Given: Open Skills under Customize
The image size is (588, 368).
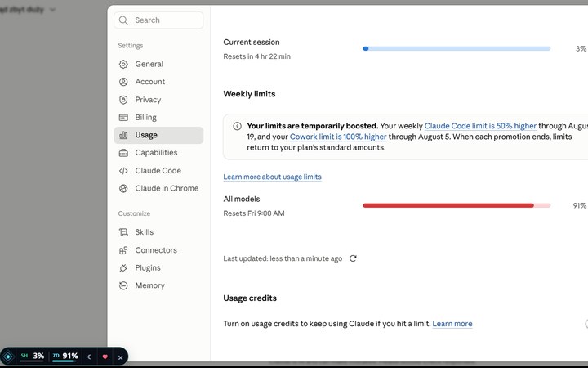Looking at the screenshot, I should [158, 232].
